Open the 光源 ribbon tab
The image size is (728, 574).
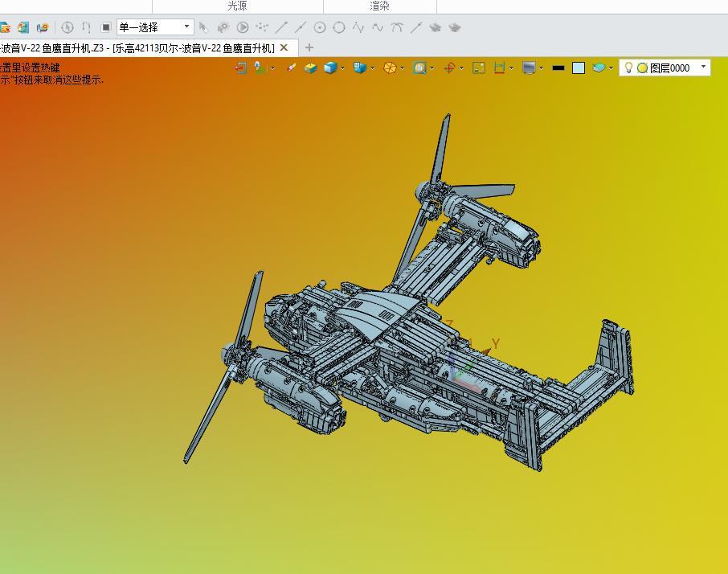pyautogui.click(x=237, y=6)
